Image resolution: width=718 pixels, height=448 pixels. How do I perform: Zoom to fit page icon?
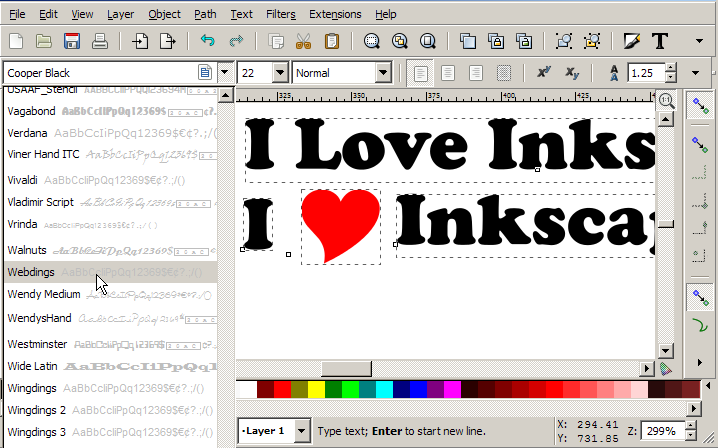point(428,41)
